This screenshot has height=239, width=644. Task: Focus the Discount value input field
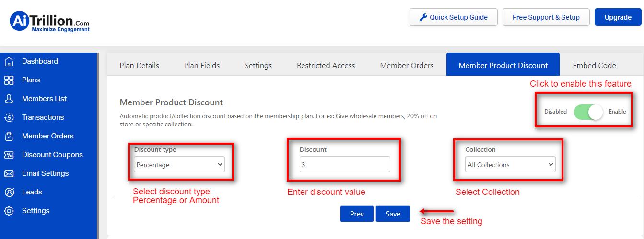point(345,165)
